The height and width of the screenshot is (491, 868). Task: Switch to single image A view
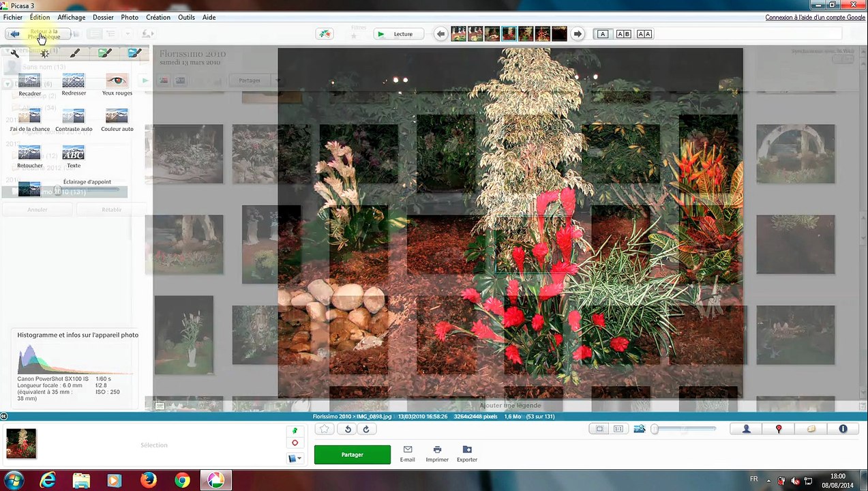tap(603, 34)
